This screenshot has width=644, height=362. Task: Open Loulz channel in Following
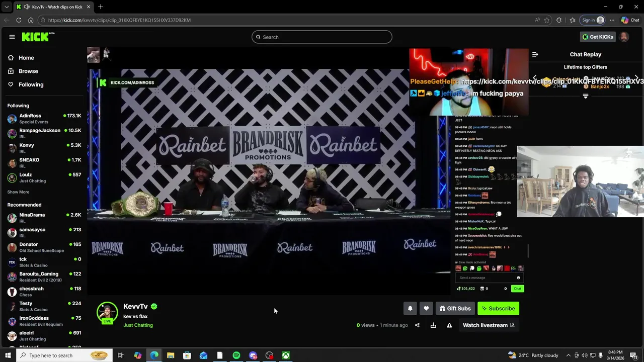click(44, 177)
